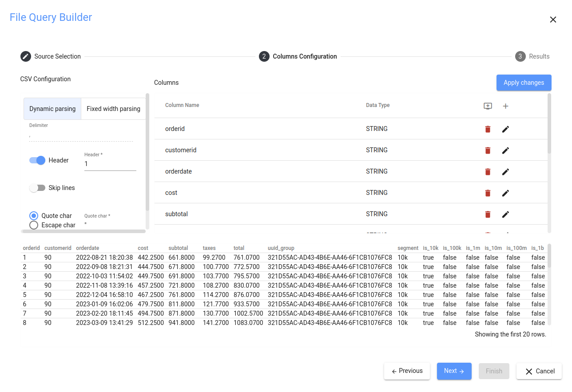Screen dimensions: 572x392
Task: Choose the Quote char radio option
Action: tap(34, 216)
